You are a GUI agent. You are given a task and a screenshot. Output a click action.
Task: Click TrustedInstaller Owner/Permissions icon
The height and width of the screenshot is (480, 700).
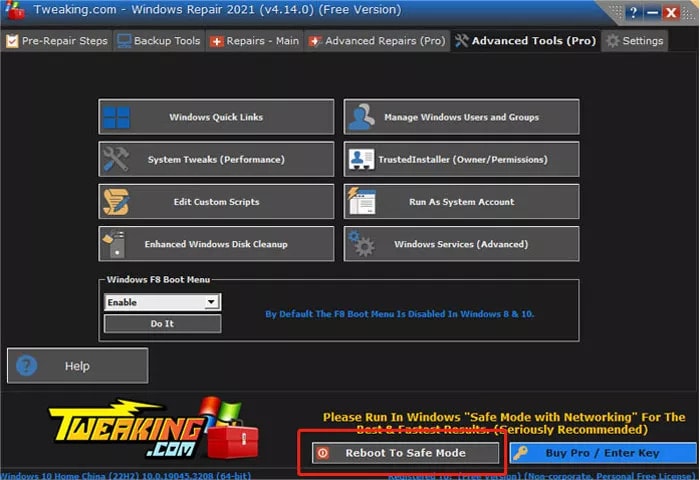point(362,159)
